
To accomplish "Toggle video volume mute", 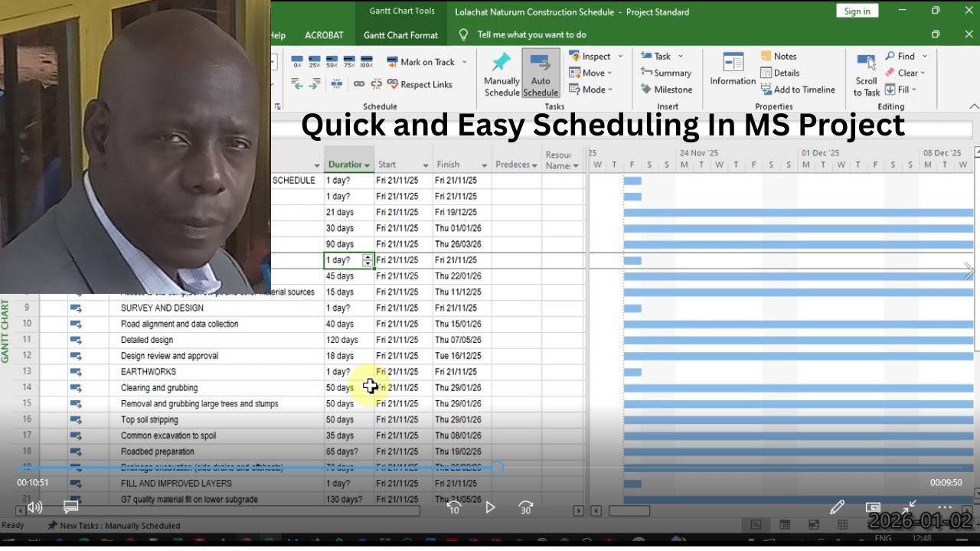I will point(34,507).
